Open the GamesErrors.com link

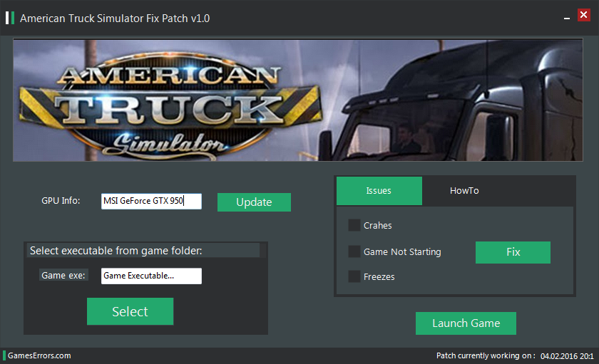point(39,355)
